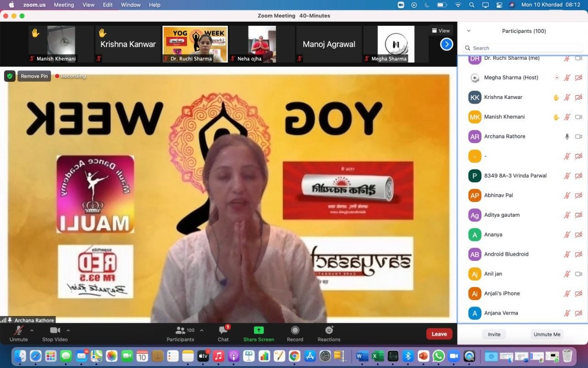Screen dimensions: 588x368
Task: Toggle the muted mic for Aditya gautam
Action: click(x=567, y=215)
